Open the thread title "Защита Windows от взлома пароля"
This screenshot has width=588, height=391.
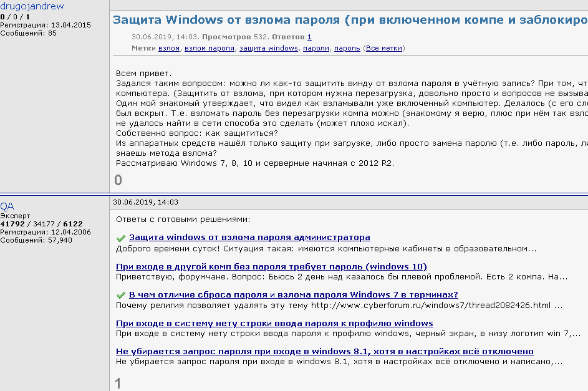(350, 20)
